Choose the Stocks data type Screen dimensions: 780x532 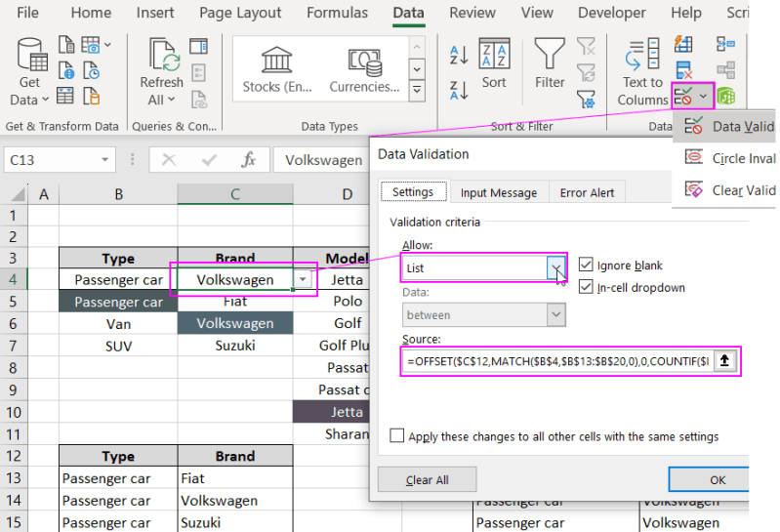[x=276, y=70]
